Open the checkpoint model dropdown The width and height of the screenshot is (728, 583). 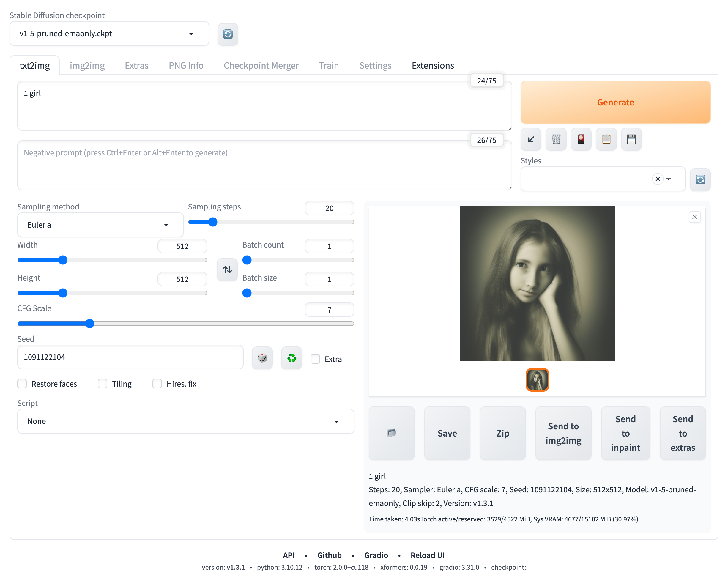[x=109, y=34]
